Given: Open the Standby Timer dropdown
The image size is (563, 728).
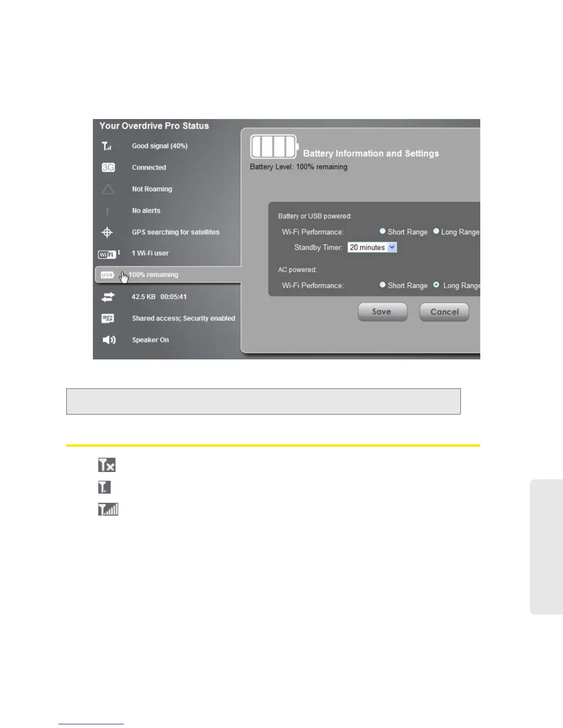Looking at the screenshot, I should point(372,247).
